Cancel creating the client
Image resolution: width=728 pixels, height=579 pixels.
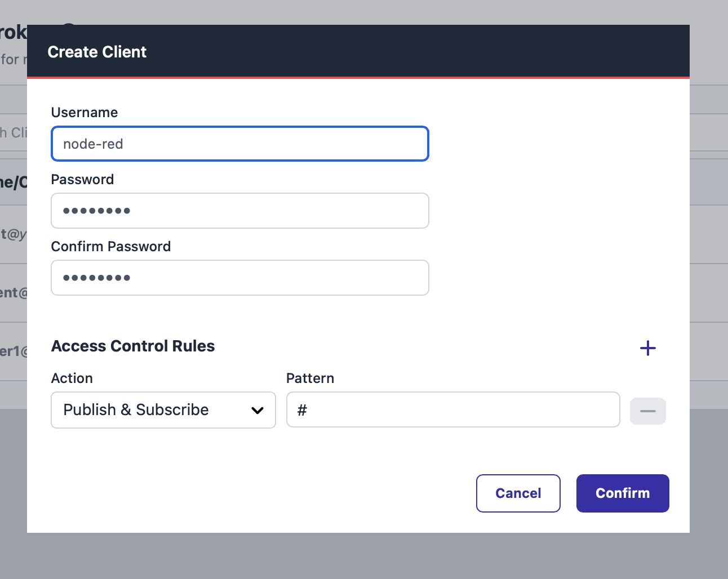click(x=518, y=493)
